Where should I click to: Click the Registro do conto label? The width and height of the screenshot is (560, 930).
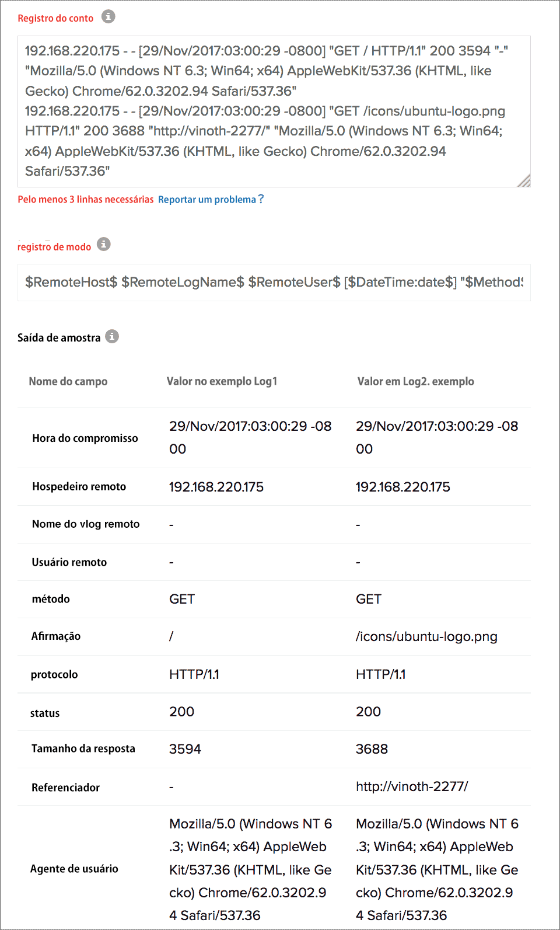(x=55, y=18)
